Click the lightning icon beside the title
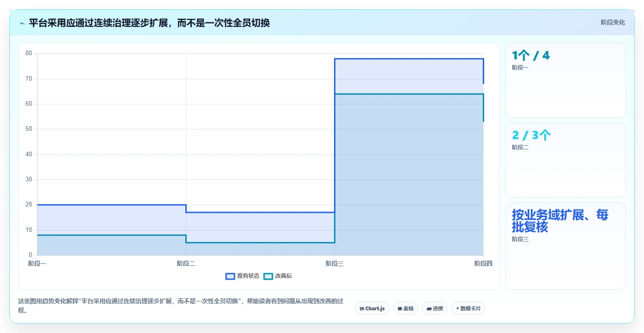 point(22,23)
